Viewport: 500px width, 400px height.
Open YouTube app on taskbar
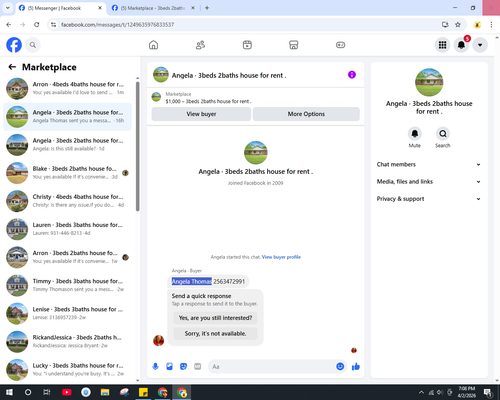[x=67, y=392]
